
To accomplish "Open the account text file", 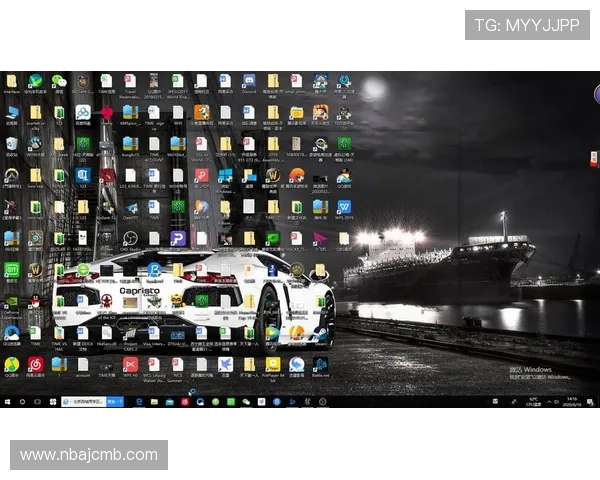I will [83, 364].
